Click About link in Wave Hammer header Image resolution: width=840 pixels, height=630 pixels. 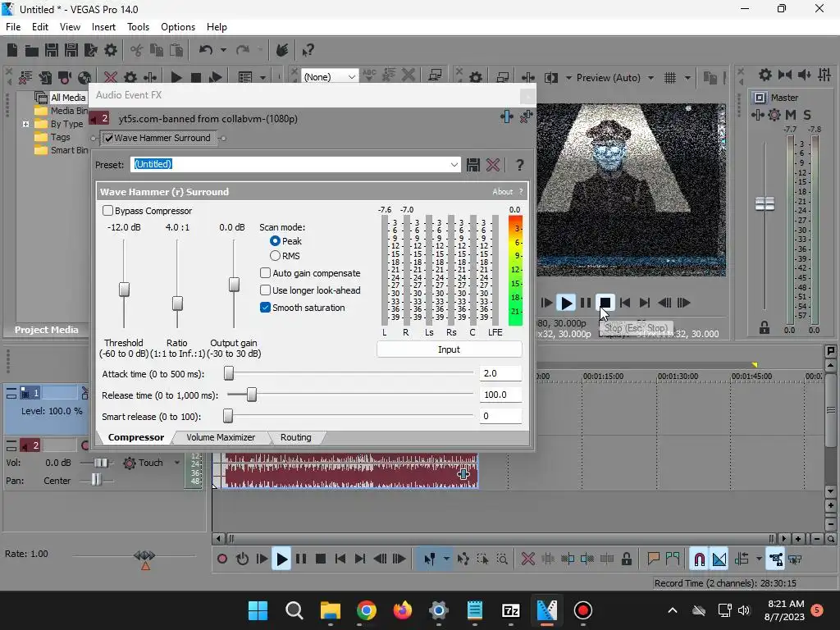[x=503, y=192]
